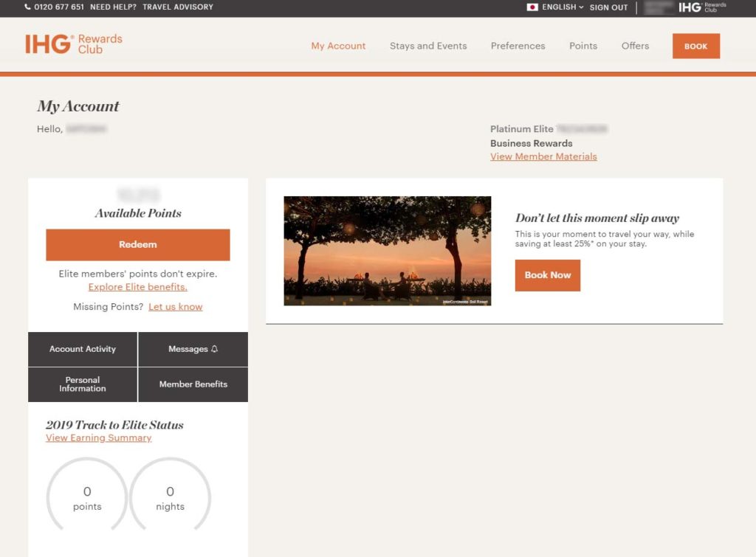The image size is (756, 557).
Task: Click the Redeem button
Action: tap(138, 245)
